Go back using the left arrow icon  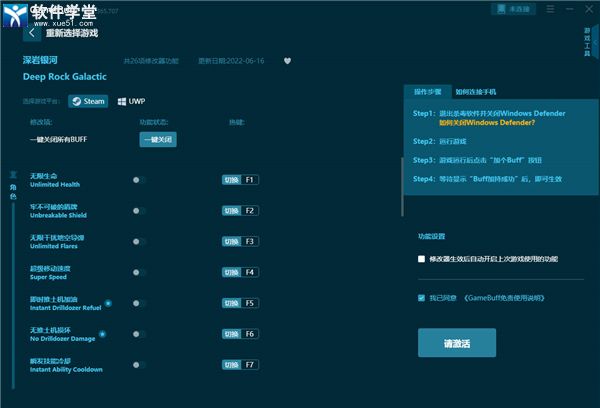(32, 33)
